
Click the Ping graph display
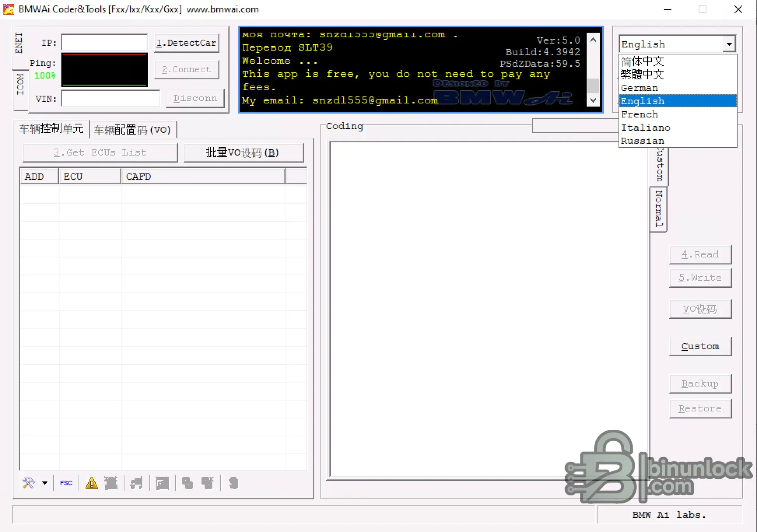[104, 70]
